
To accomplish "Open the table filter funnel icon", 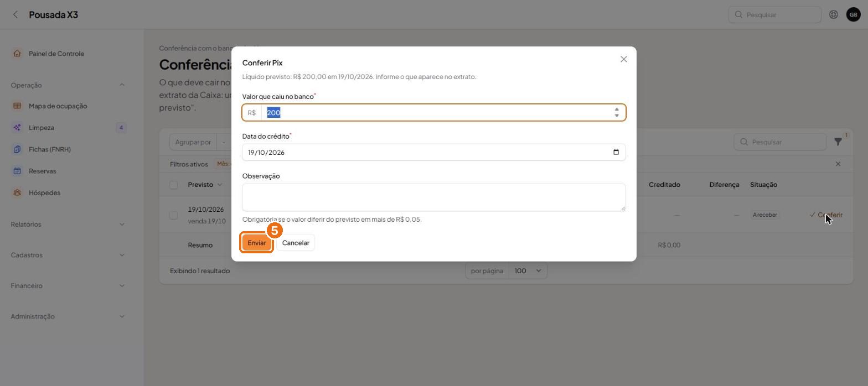I will 838,142.
